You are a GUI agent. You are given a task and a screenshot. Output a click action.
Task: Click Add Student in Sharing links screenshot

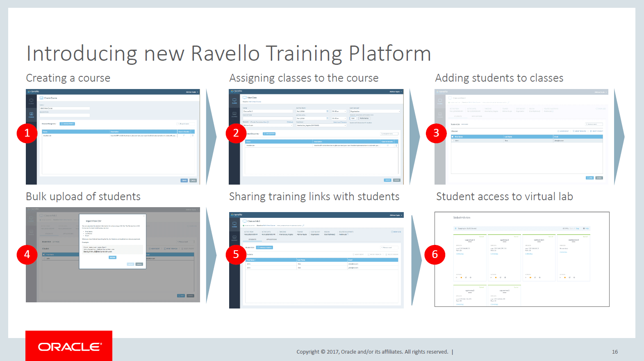coord(358,254)
